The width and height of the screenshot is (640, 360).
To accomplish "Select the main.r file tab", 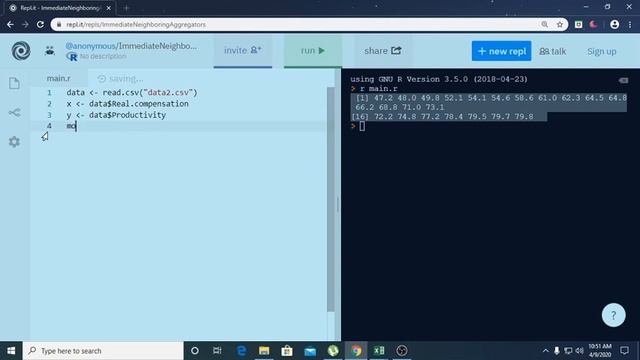I will [x=58, y=78].
